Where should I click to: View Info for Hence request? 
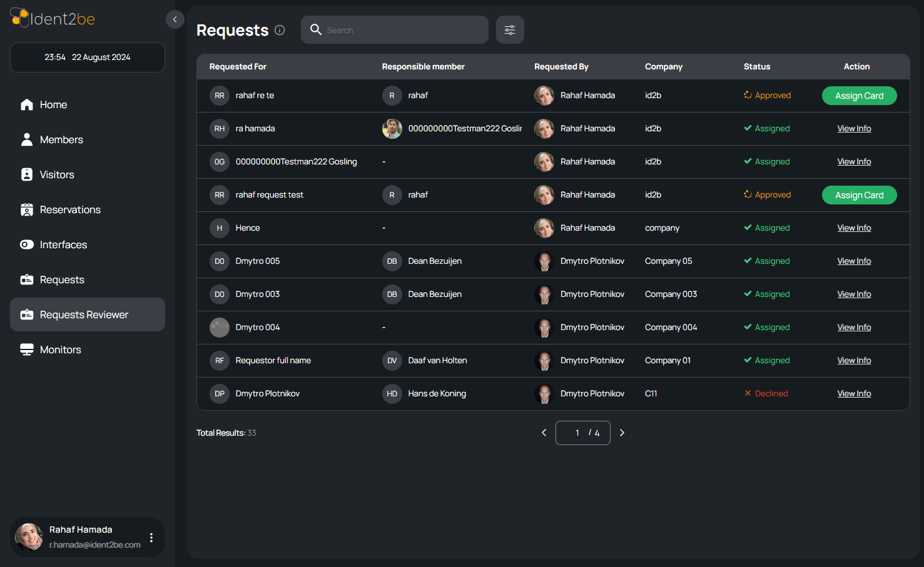point(854,228)
